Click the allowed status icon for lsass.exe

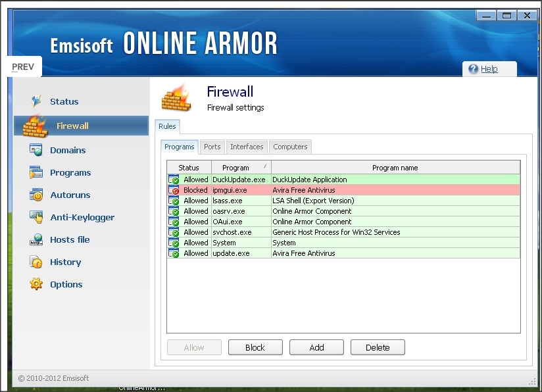174,201
